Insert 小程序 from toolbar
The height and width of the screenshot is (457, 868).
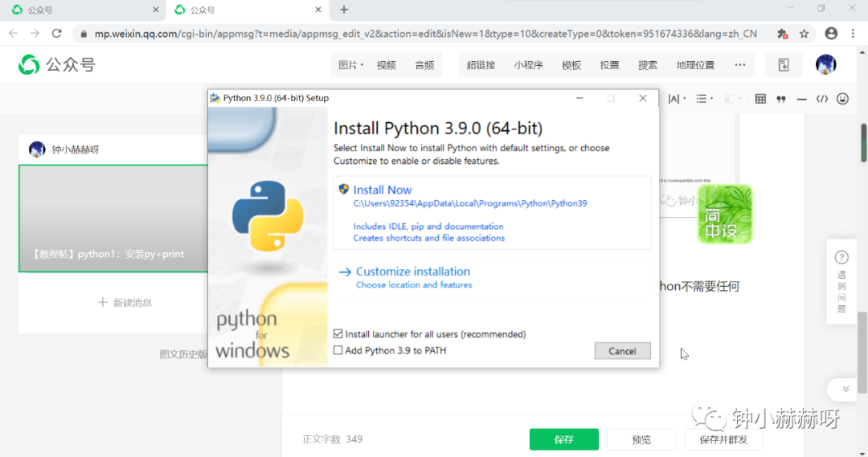pos(528,65)
